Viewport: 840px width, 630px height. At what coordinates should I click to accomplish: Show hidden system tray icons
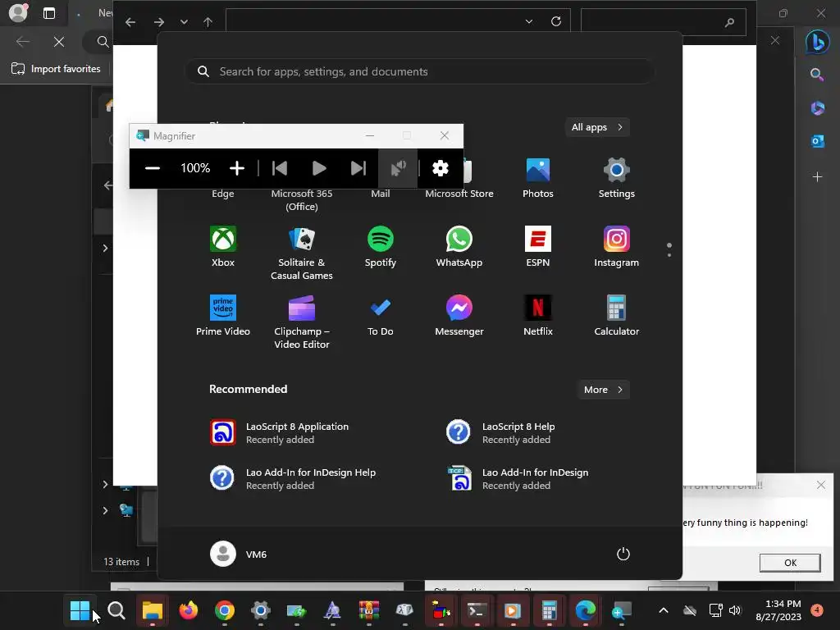663,610
